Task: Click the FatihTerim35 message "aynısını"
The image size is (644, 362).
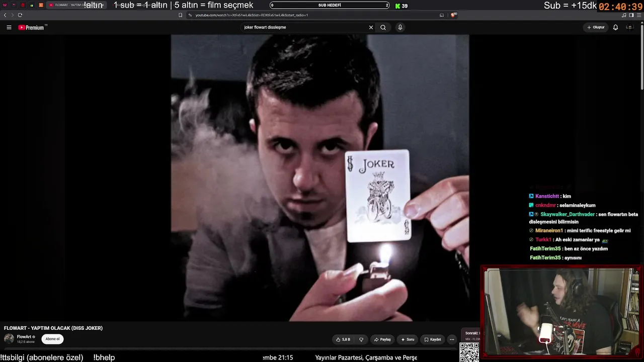Action: (x=573, y=258)
